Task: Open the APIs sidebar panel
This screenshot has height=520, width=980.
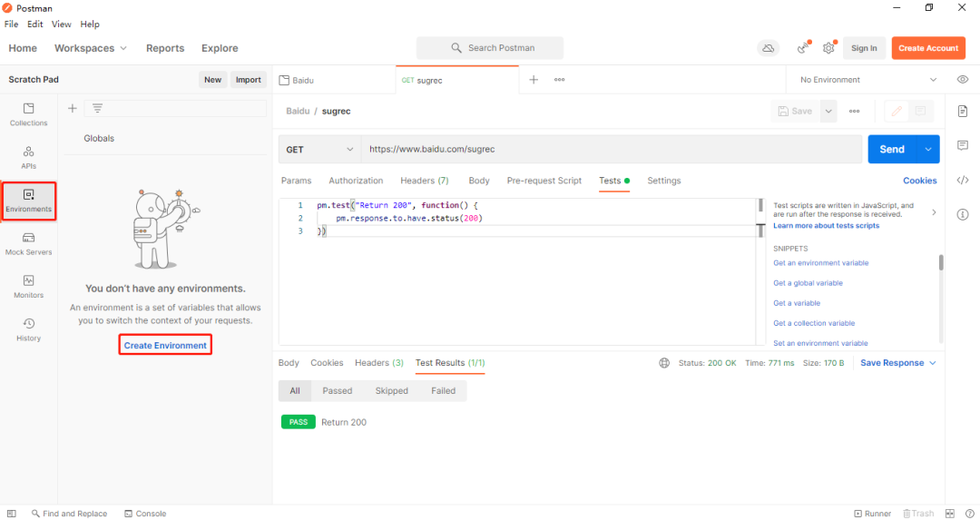Action: pyautogui.click(x=29, y=158)
